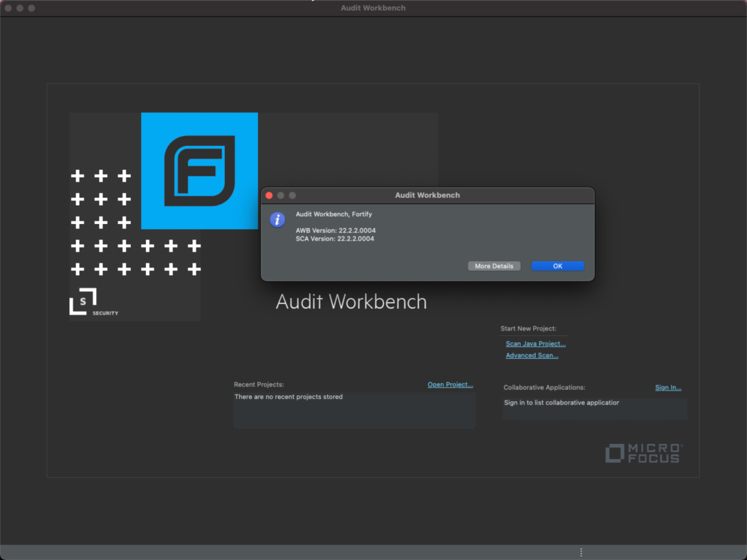
Task: Click the Audit Workbench, Fortify dialog text
Action: click(x=333, y=214)
